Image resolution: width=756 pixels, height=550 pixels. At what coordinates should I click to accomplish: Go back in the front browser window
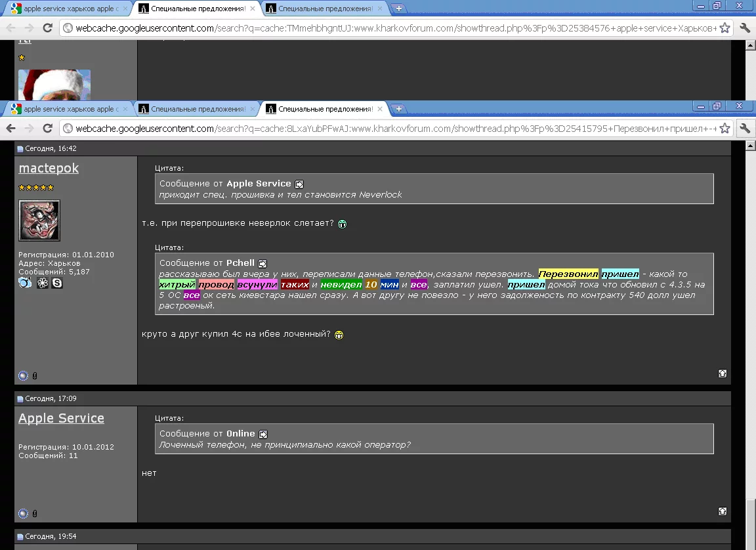tap(10, 128)
